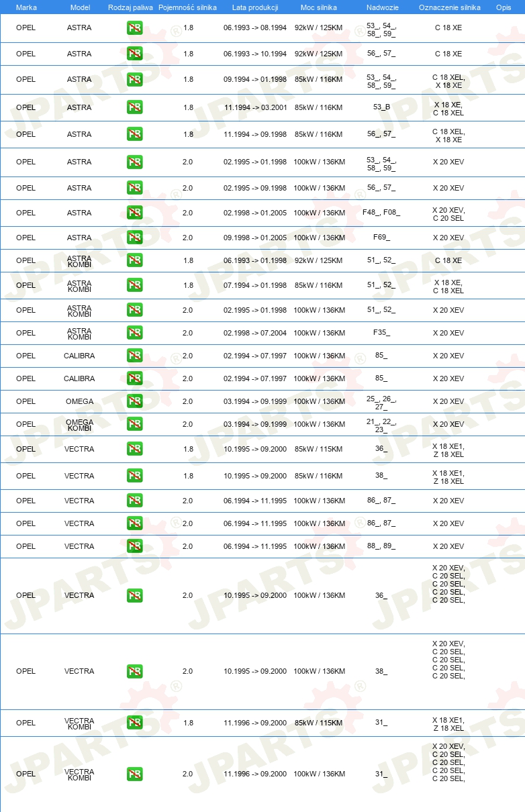Click the PB icon in the ASTRA F48_, F08_ row
Viewport: 525px width, 812px height.
click(135, 213)
